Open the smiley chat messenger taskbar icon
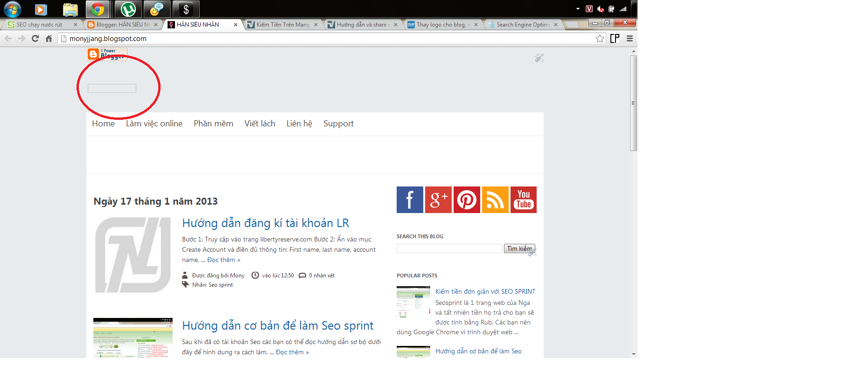Viewport: 868px width, 386px height. pyautogui.click(x=157, y=9)
